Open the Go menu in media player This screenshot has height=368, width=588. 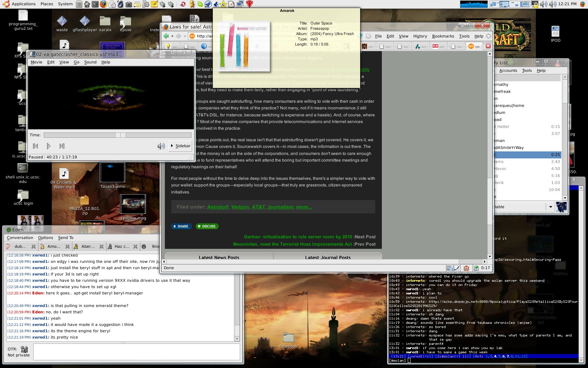tap(77, 62)
